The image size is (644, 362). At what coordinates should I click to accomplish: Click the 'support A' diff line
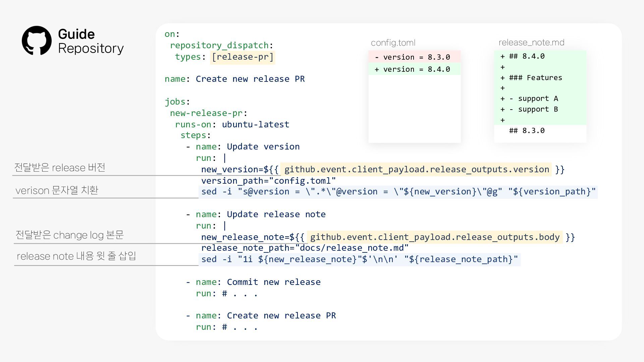point(533,99)
